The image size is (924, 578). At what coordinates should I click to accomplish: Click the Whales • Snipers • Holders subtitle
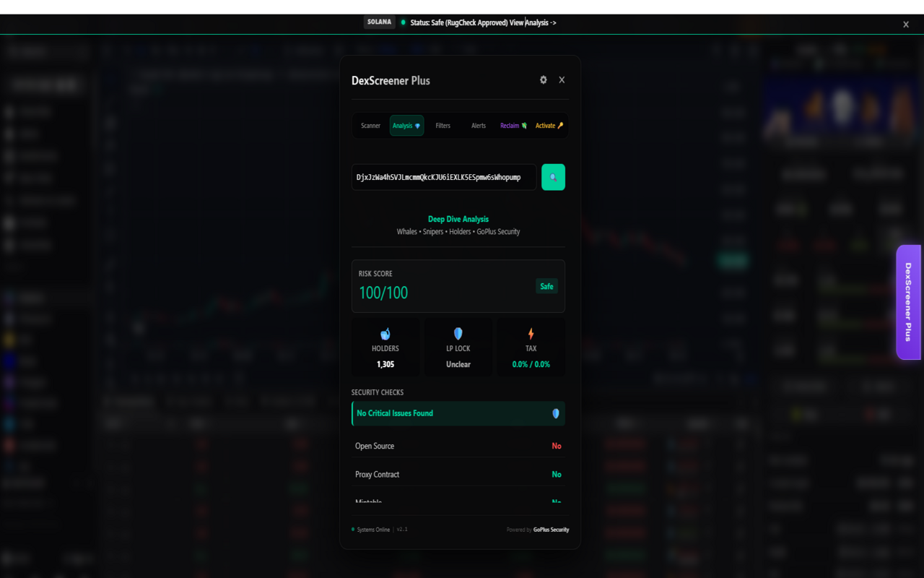pyautogui.click(x=458, y=232)
